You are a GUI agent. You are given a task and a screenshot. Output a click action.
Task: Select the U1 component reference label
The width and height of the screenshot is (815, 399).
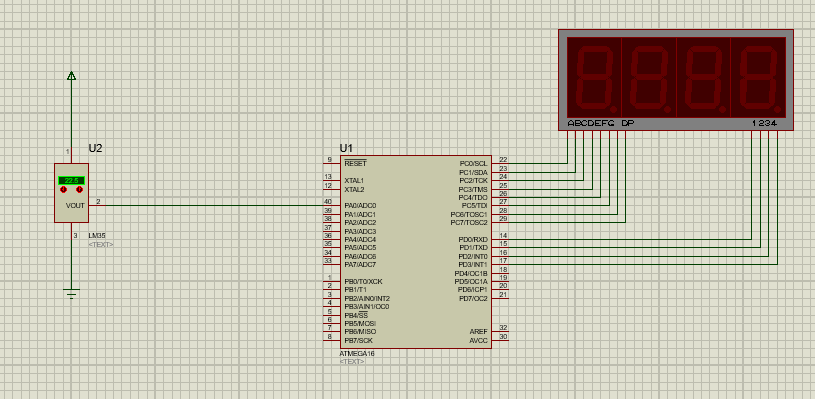(x=346, y=148)
